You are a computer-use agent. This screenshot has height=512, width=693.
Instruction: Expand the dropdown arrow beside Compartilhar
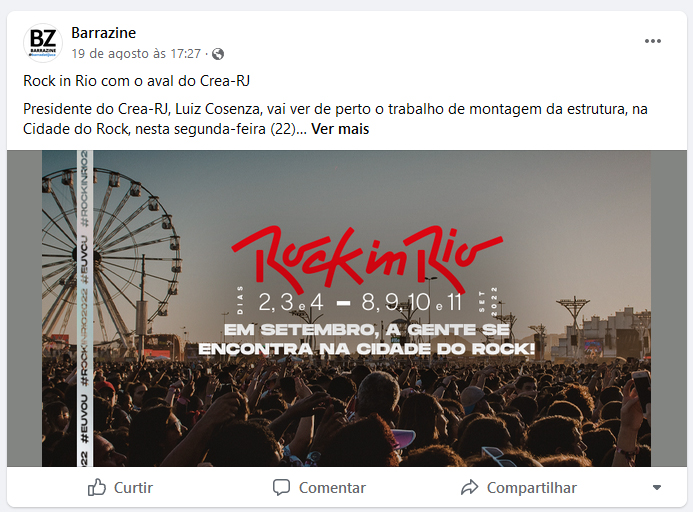[657, 488]
